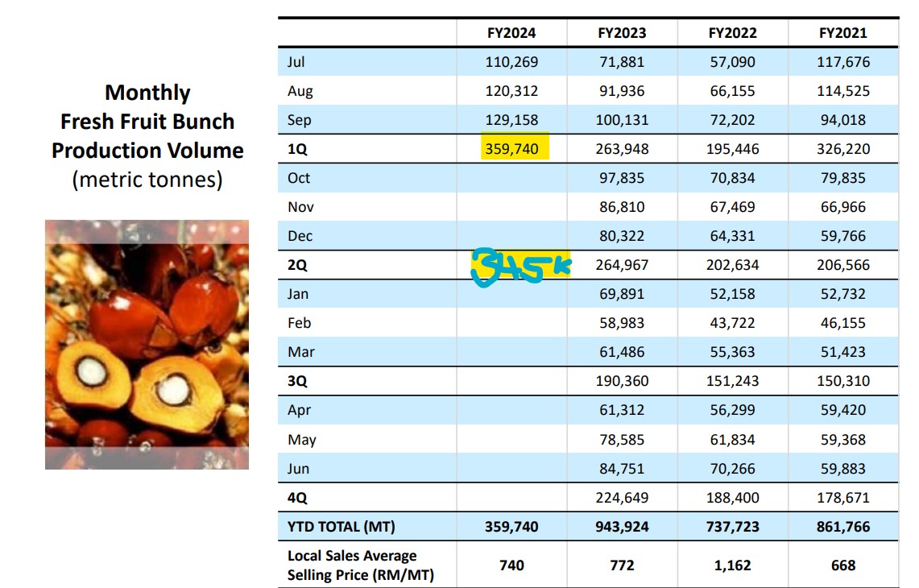Select the Jul row label
This screenshot has height=588, width=919.
[x=296, y=61]
